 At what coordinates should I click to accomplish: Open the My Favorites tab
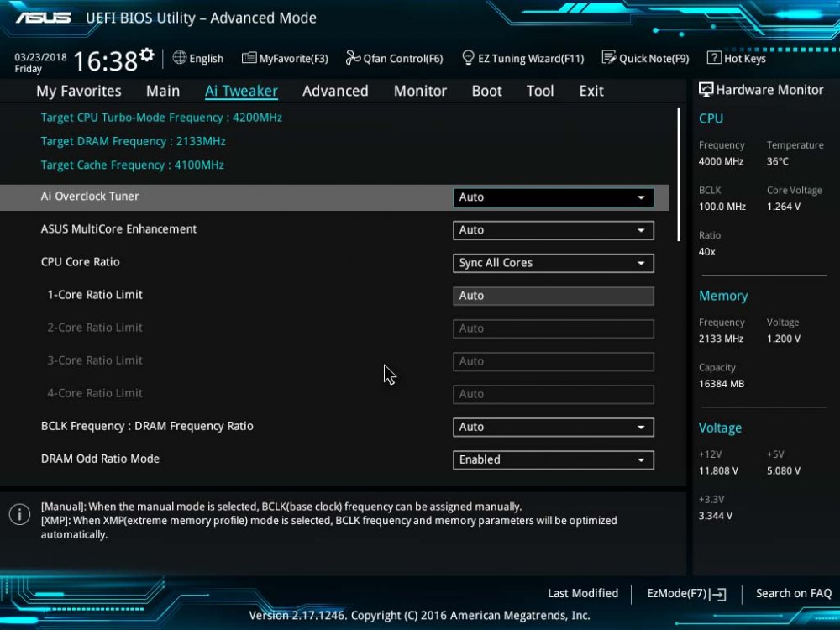(x=79, y=91)
